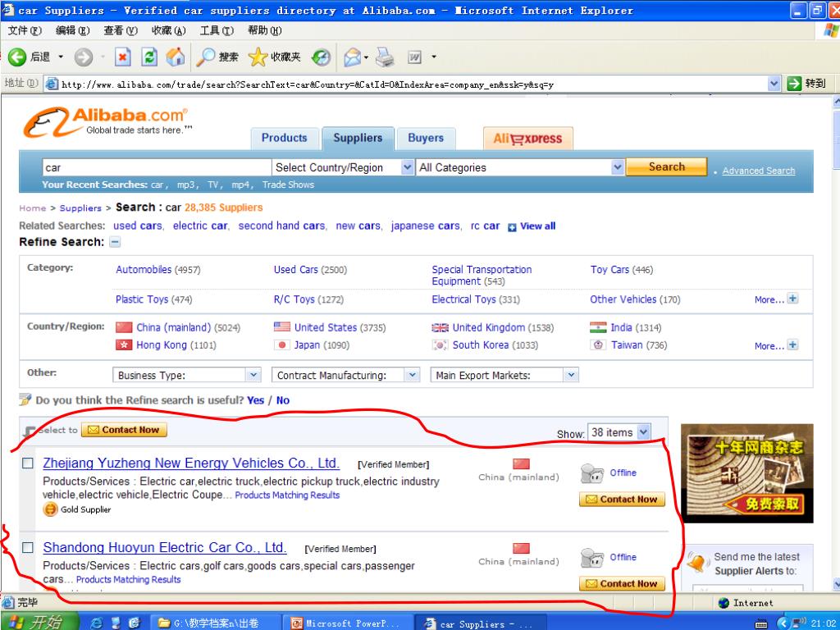The height and width of the screenshot is (630, 840).
Task: Go back with the IE Back arrow
Action: click(x=17, y=57)
